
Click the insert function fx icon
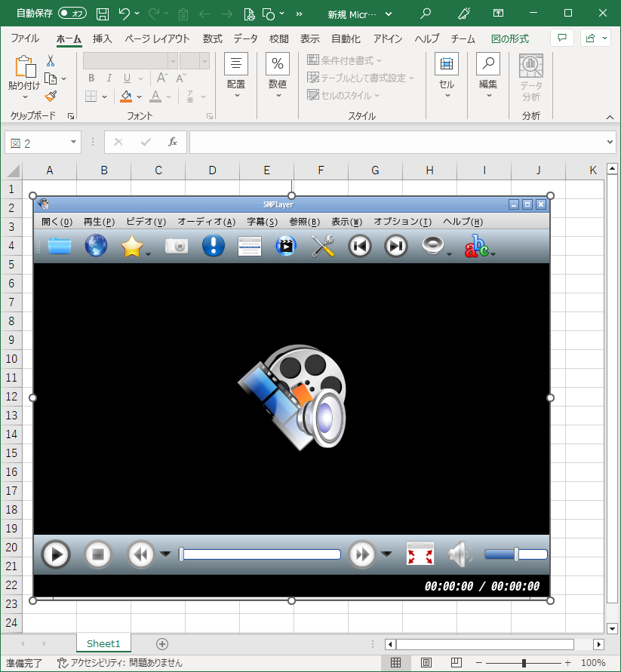point(172,142)
